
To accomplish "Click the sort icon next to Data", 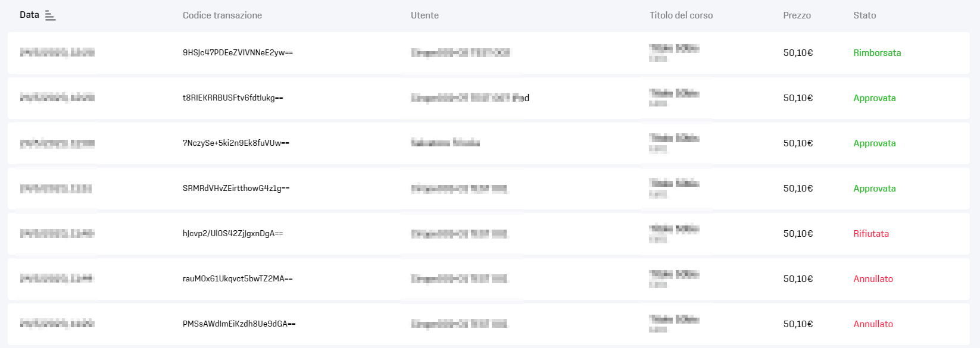I will [x=51, y=15].
